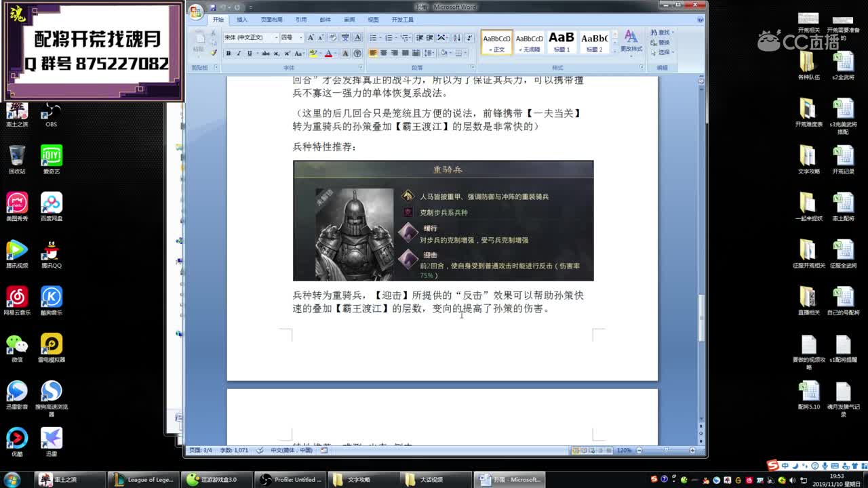Click the 查找 find button
This screenshot has width=868, height=488.
(661, 33)
